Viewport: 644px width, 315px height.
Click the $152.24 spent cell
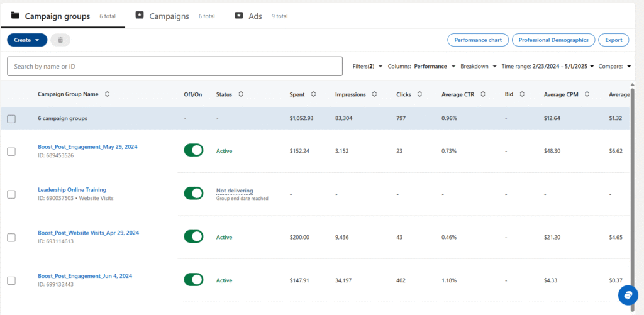(299, 151)
